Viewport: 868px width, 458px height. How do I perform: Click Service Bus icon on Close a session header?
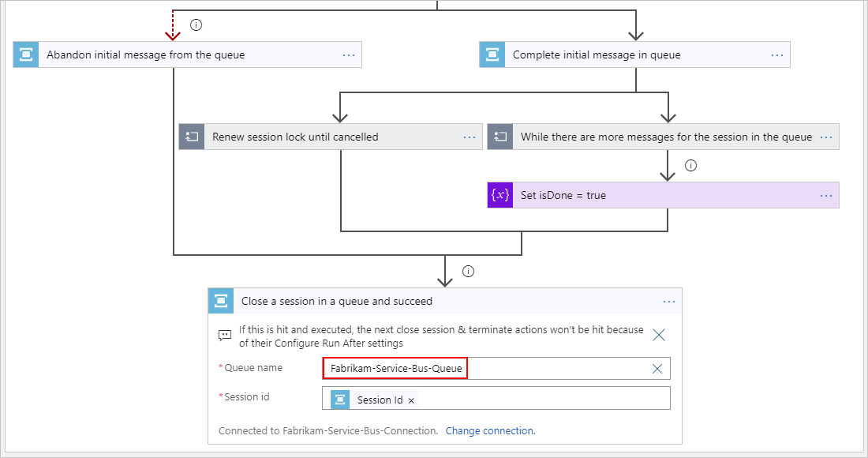tap(221, 301)
